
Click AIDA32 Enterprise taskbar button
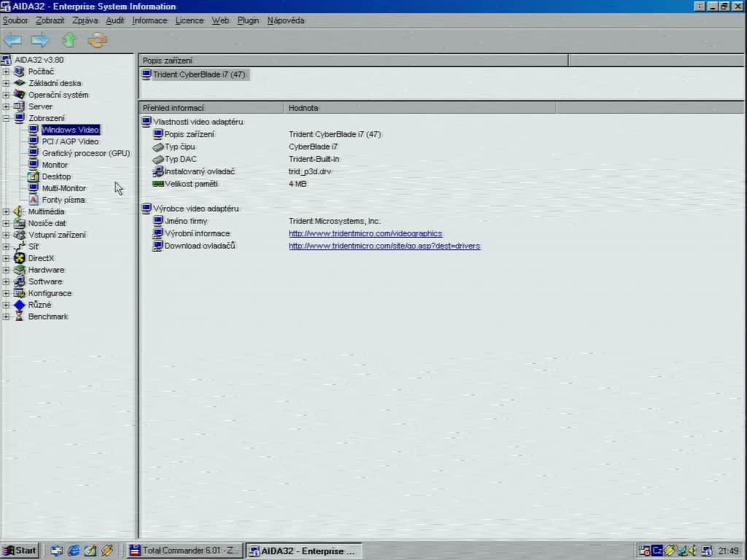click(x=303, y=551)
